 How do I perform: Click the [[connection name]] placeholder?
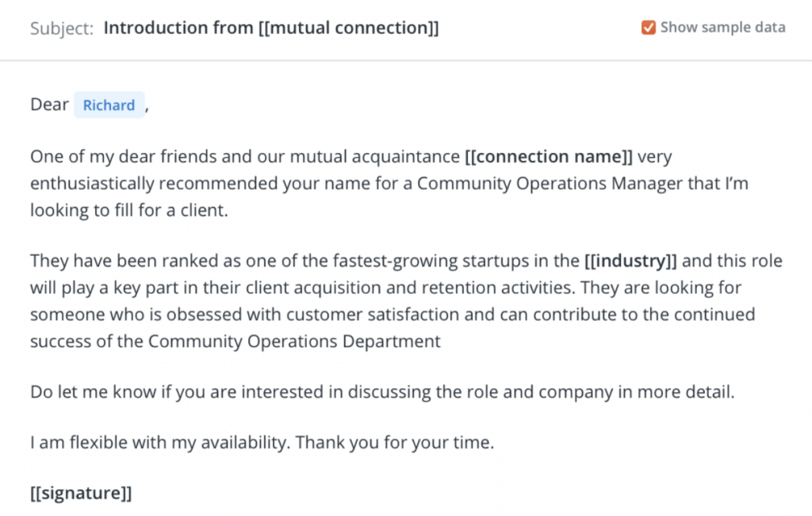(x=549, y=156)
